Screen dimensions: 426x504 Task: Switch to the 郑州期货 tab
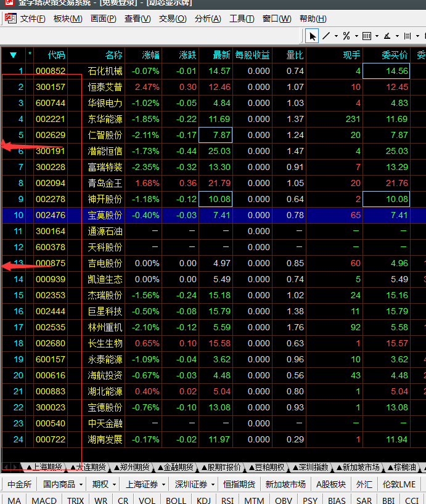point(131,467)
